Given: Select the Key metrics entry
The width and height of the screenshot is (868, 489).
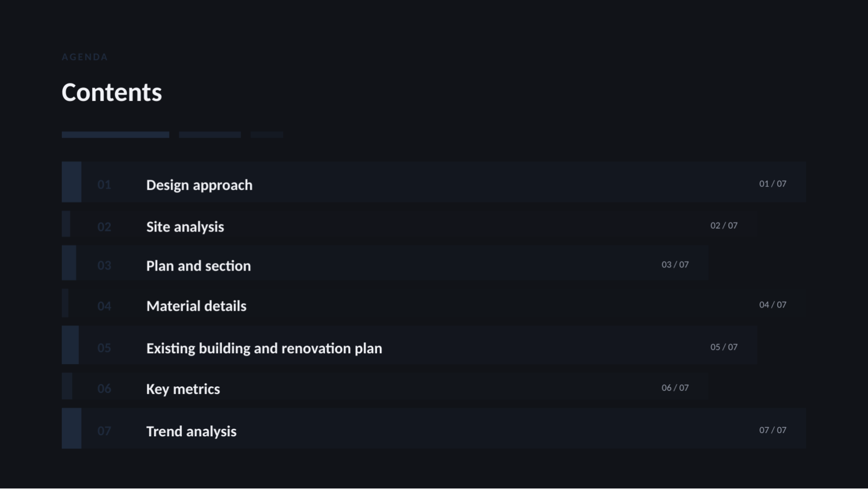Looking at the screenshot, I should (385, 386).
